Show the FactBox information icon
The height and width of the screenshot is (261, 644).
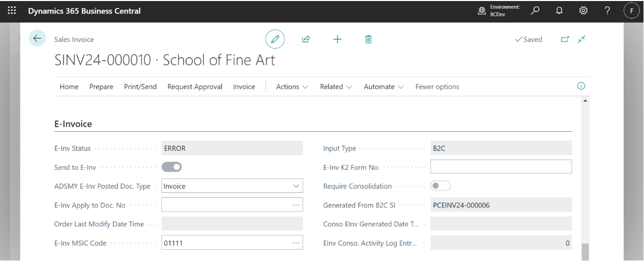point(581,86)
